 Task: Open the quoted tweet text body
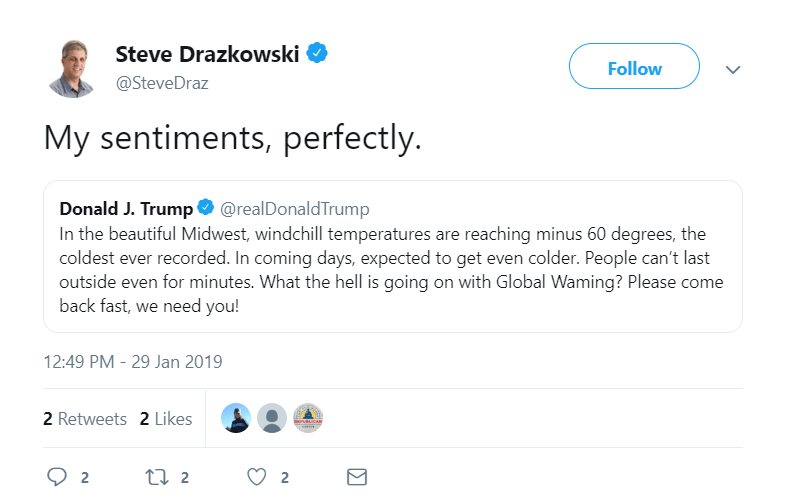point(391,270)
